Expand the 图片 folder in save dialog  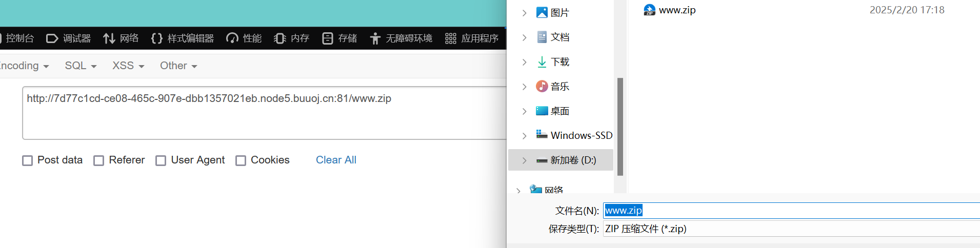click(524, 13)
